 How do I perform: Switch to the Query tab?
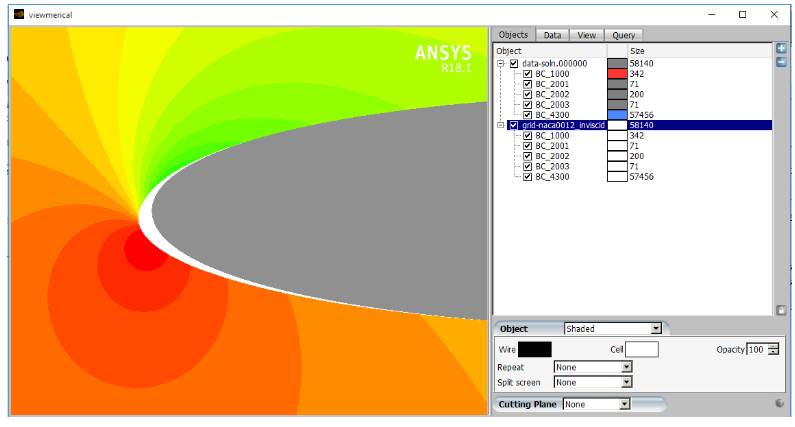point(623,35)
